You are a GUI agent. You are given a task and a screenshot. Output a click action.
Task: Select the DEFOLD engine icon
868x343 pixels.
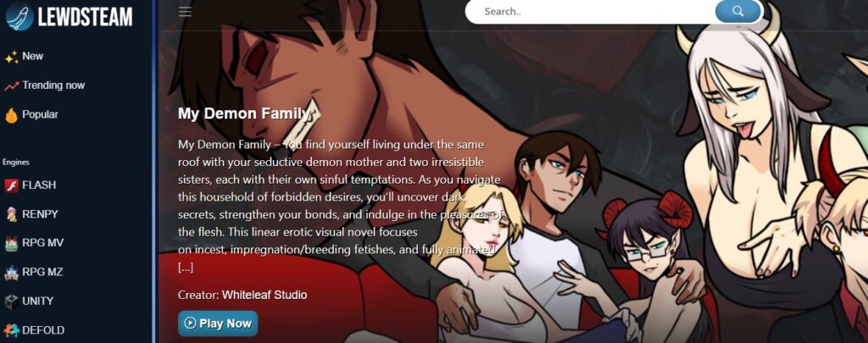coord(11,330)
